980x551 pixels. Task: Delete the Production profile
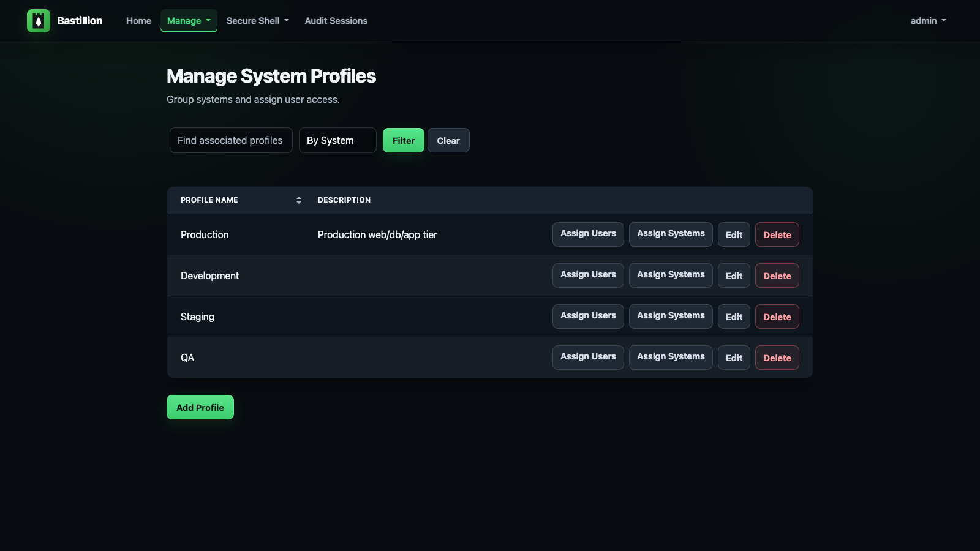777,234
